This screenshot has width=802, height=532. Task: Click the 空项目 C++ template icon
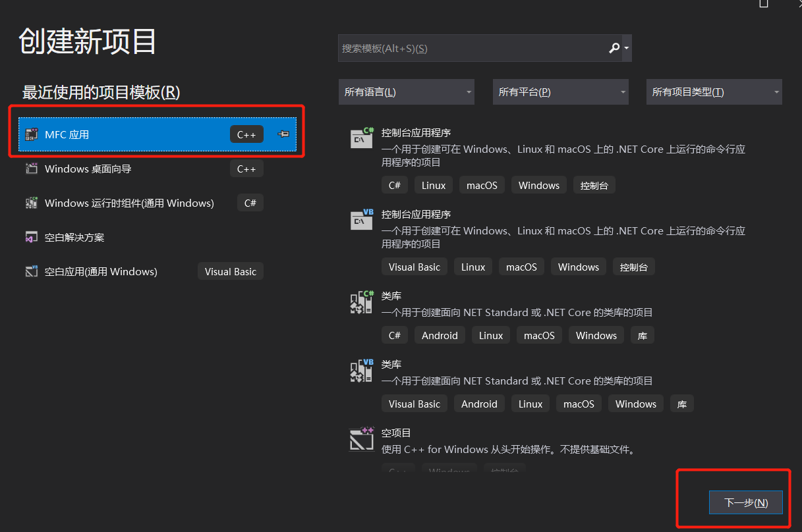point(362,439)
